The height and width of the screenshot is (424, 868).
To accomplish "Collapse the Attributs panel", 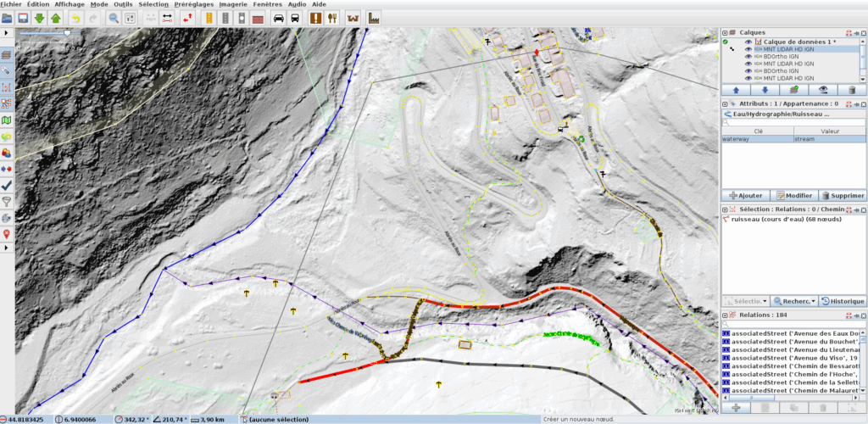I will pyautogui.click(x=725, y=103).
